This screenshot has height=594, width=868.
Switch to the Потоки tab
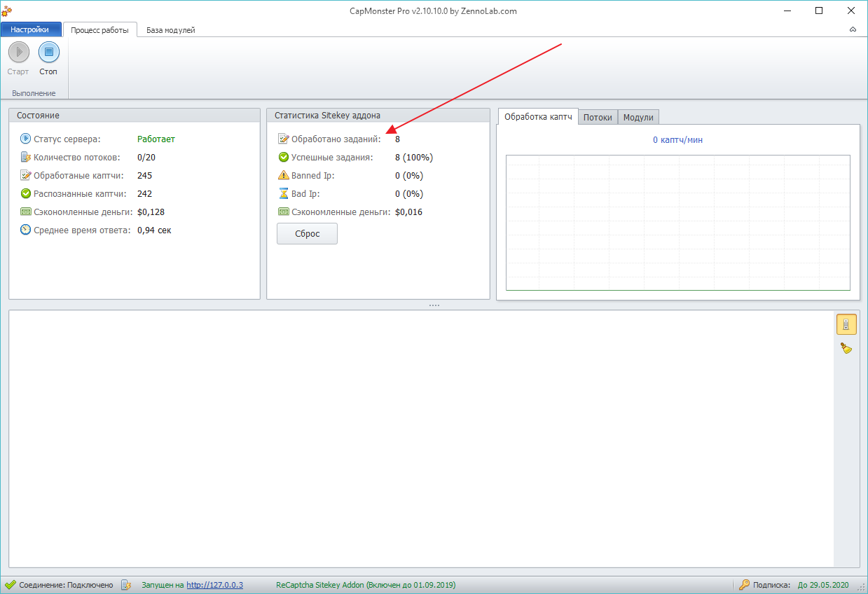click(x=598, y=118)
